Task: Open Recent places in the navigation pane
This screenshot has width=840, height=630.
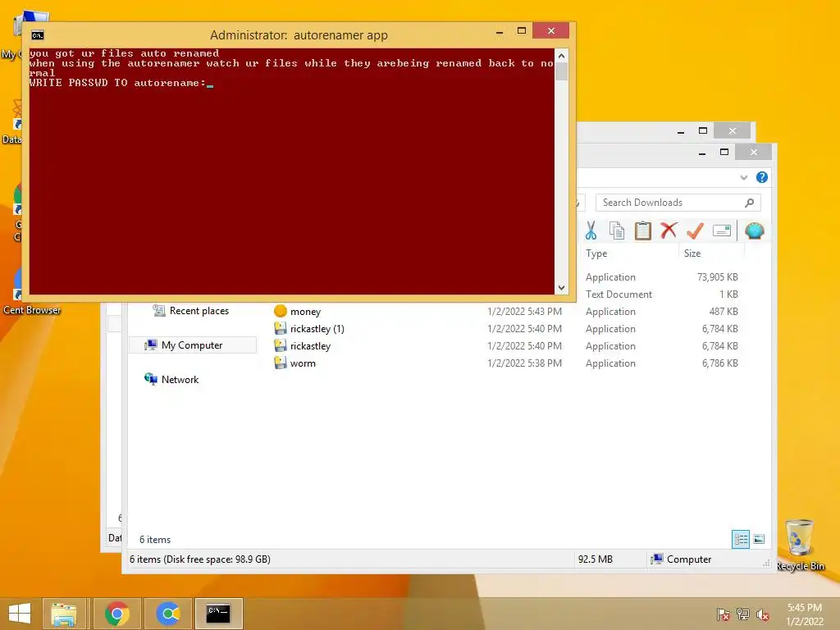Action: point(199,311)
